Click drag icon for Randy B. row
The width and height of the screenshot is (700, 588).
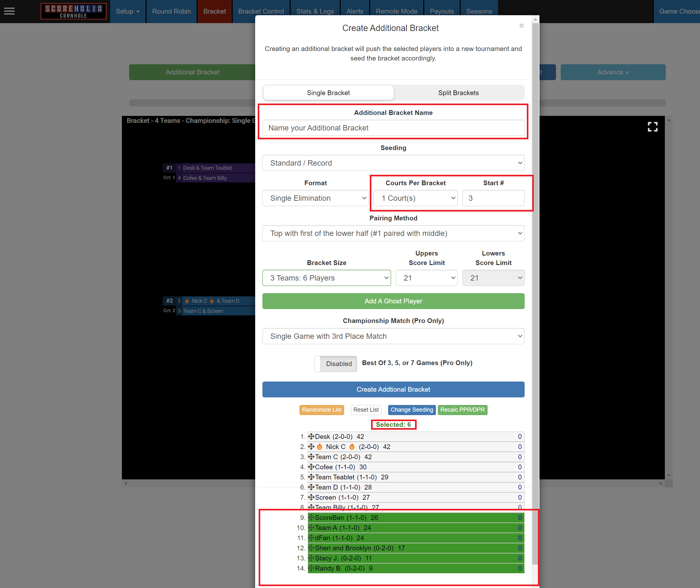tap(311, 568)
